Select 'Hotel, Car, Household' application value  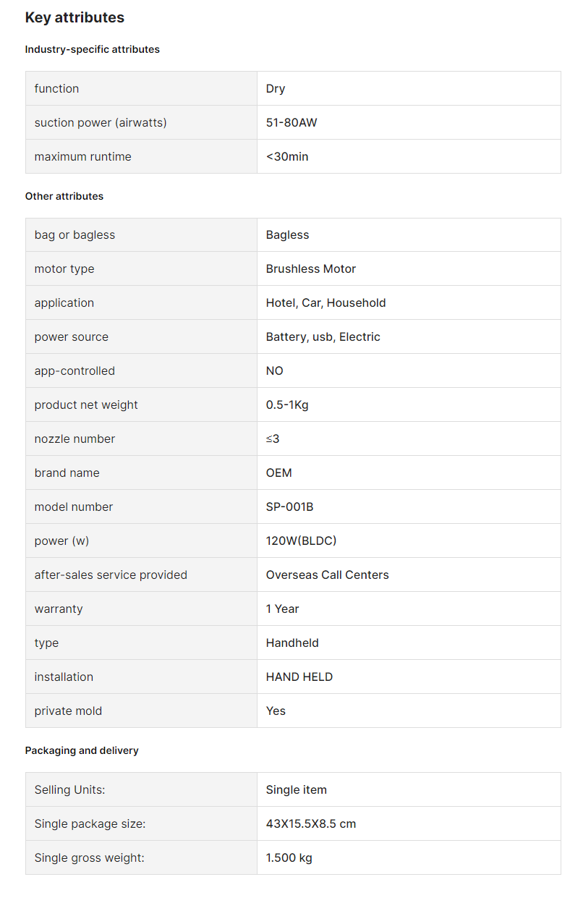(326, 302)
